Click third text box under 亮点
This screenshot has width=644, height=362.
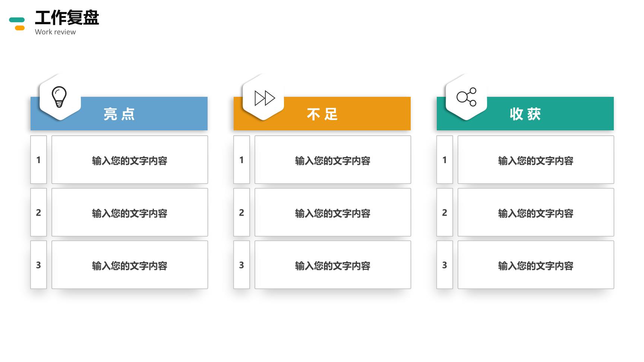pos(130,265)
